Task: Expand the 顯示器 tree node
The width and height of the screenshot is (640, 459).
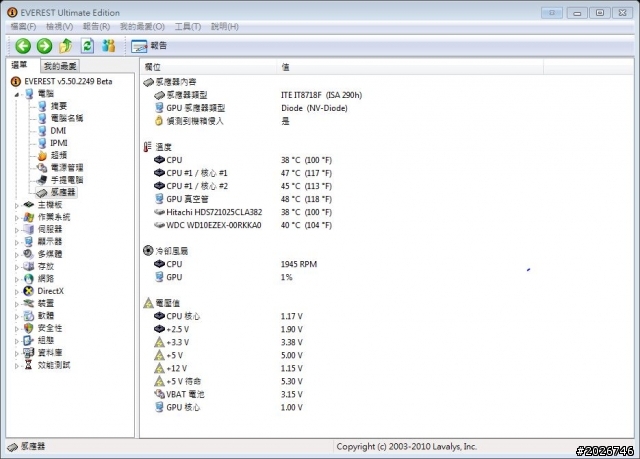Action: coord(17,242)
